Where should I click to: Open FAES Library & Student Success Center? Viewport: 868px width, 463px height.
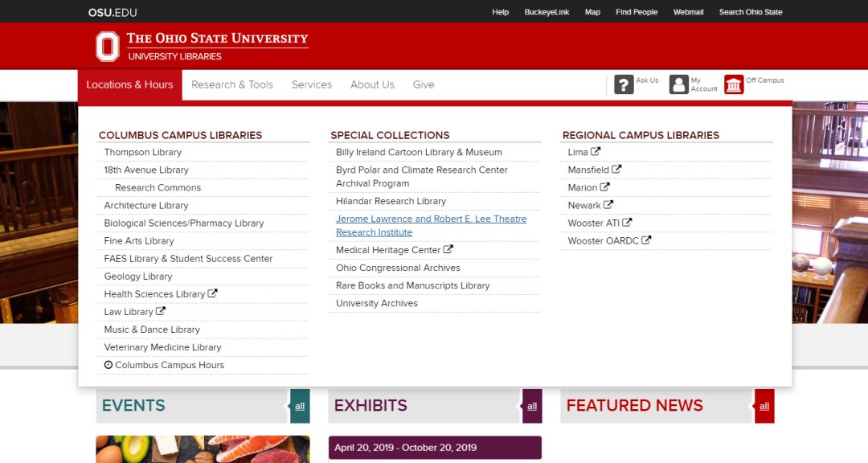click(188, 258)
